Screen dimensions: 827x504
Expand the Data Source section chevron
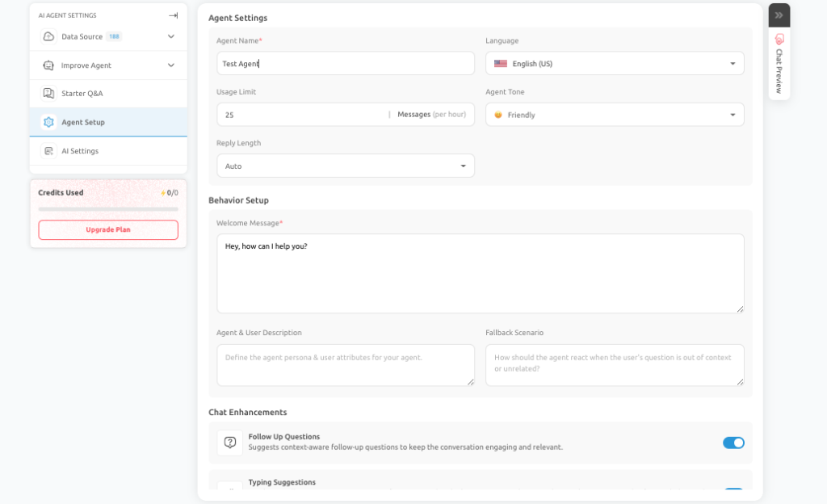(x=171, y=36)
